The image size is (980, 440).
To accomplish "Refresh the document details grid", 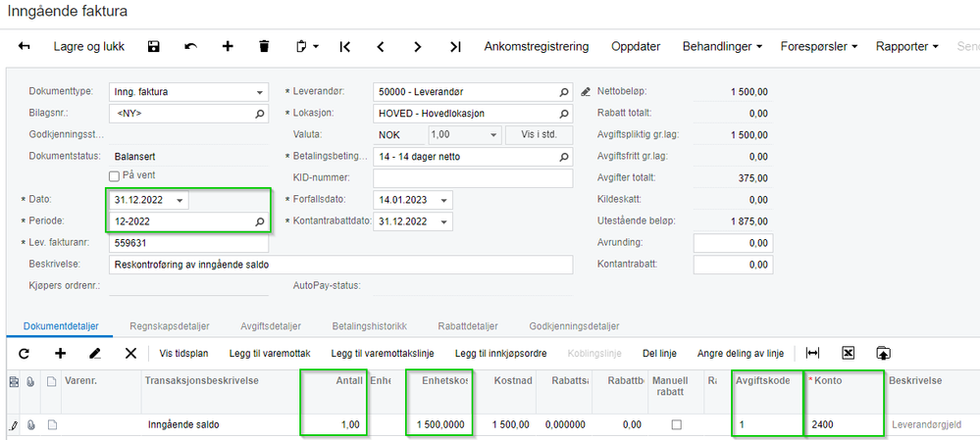I will coord(24,354).
